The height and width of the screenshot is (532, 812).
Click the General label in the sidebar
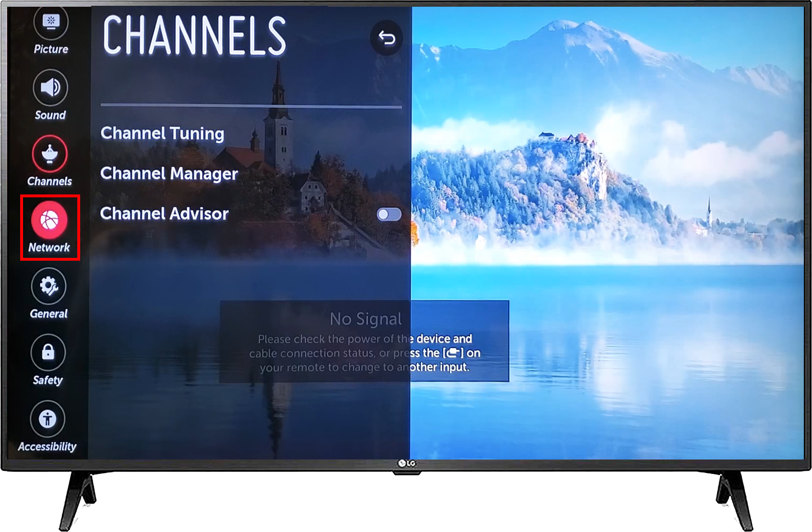[48, 314]
